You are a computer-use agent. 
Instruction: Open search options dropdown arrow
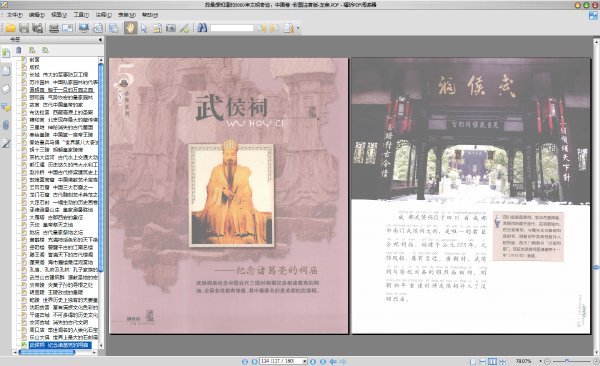[298, 28]
